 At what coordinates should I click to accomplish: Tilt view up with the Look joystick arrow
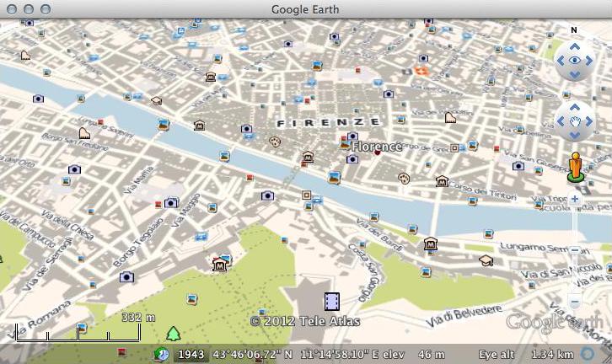(x=575, y=46)
